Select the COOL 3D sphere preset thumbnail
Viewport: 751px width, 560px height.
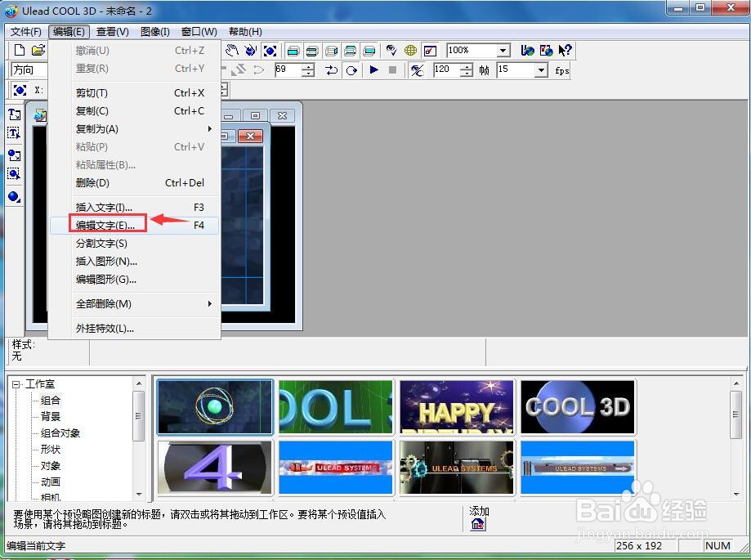point(578,406)
